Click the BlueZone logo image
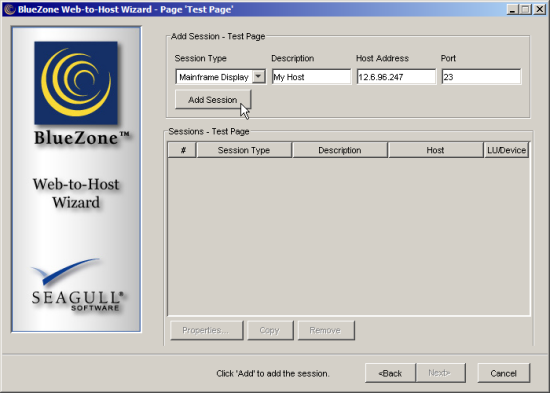The image size is (550, 393). pyautogui.click(x=76, y=83)
